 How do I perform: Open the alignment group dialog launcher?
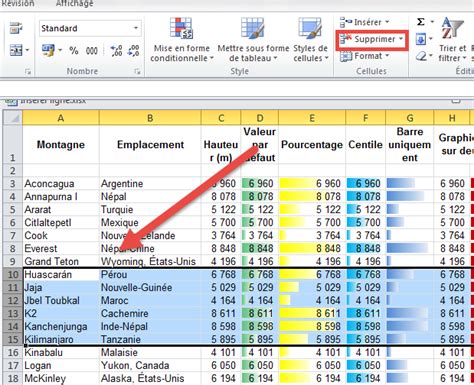(28, 71)
